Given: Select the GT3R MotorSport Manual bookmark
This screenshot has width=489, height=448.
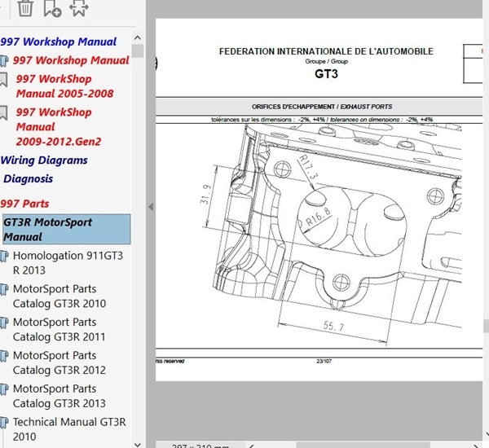Looking at the screenshot, I should tap(67, 229).
